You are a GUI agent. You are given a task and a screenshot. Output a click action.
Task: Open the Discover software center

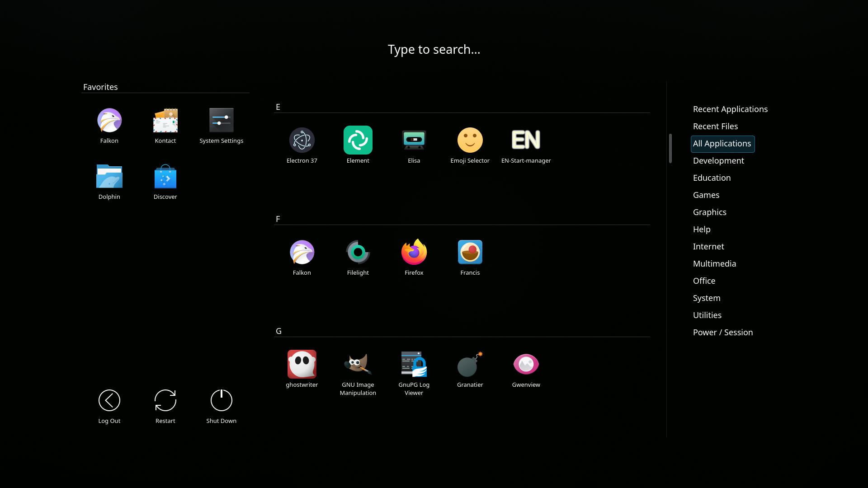pyautogui.click(x=165, y=182)
